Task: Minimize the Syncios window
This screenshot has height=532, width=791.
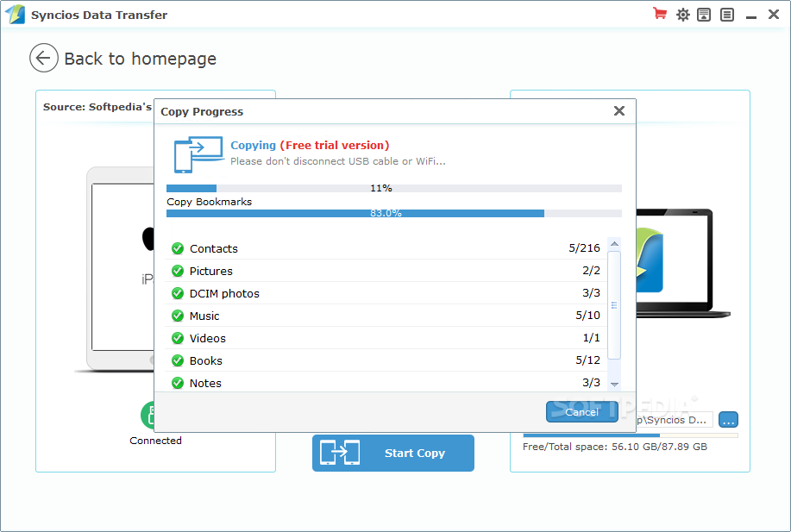Action: tap(751, 16)
